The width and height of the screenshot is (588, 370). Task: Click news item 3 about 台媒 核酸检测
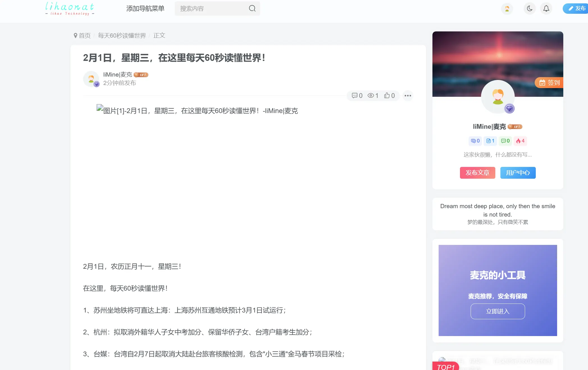pos(214,354)
